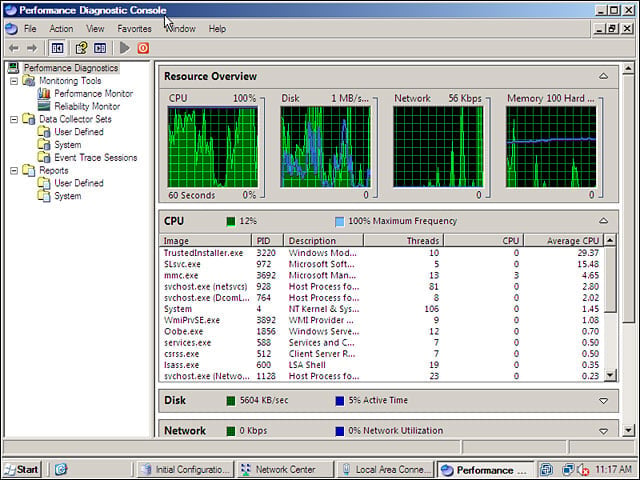This screenshot has width=640, height=480.
Task: Sort by Average CPU column header
Action: pos(564,240)
